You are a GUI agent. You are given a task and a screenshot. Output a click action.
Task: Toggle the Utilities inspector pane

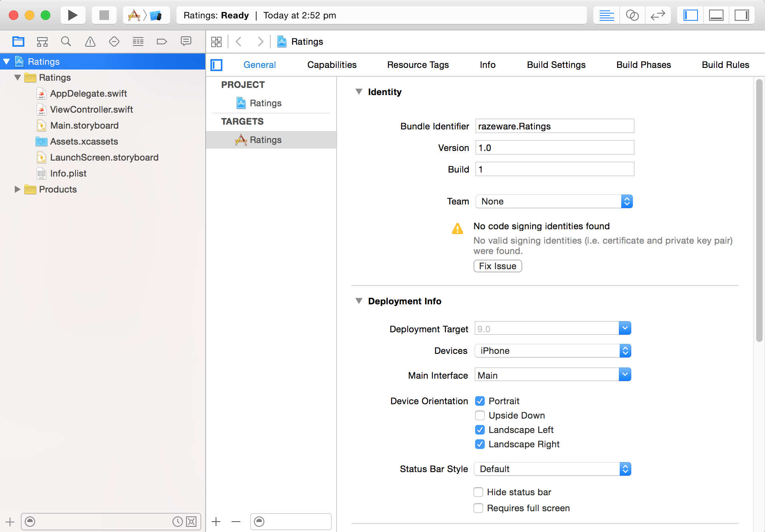[x=741, y=15]
